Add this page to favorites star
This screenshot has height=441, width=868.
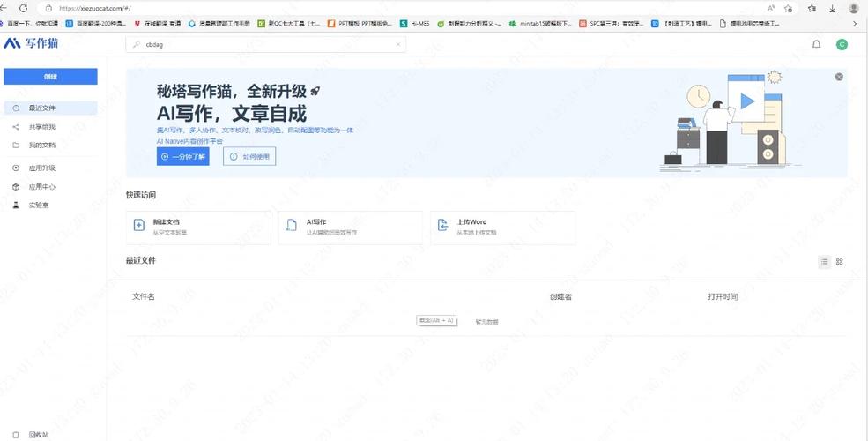pos(789,8)
